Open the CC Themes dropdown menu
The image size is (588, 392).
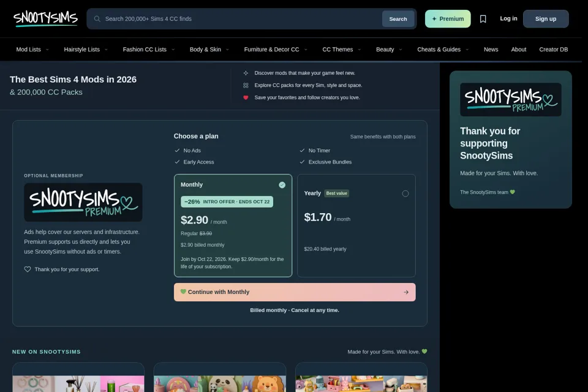point(341,50)
